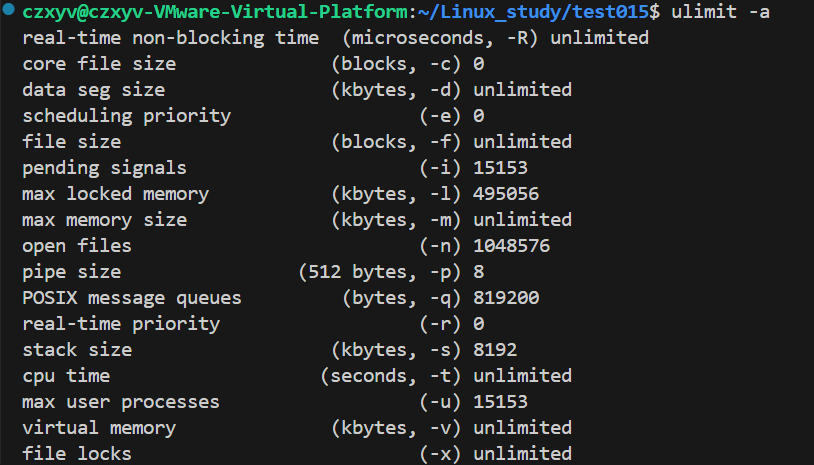The image size is (814, 465).
Task: Click the pipe size value 8
Action: click(478, 271)
